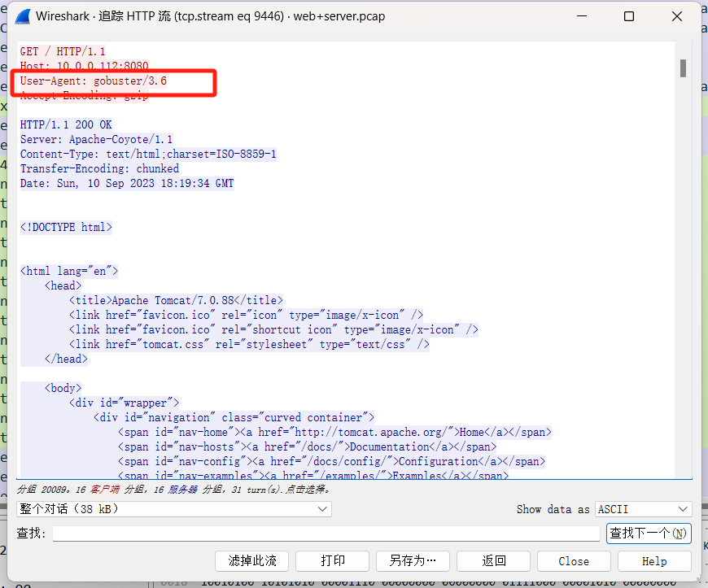
Task: Open the Show data as ASCII dropdown
Action: coord(644,509)
